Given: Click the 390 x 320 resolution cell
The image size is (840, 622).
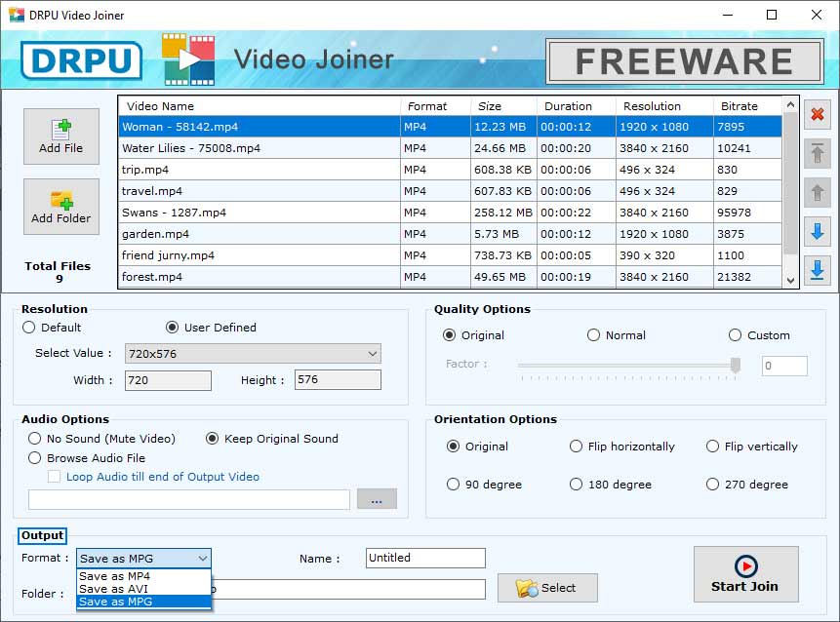Looking at the screenshot, I should [664, 255].
